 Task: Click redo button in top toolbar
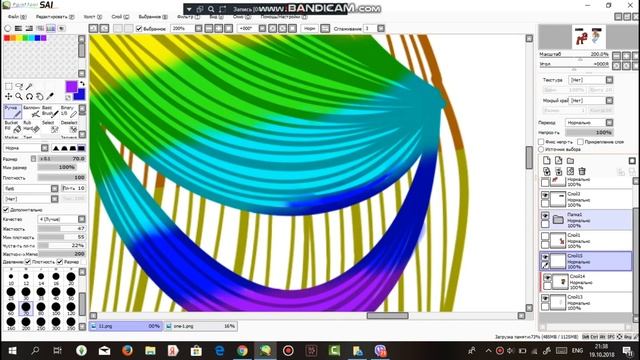tap(104, 28)
